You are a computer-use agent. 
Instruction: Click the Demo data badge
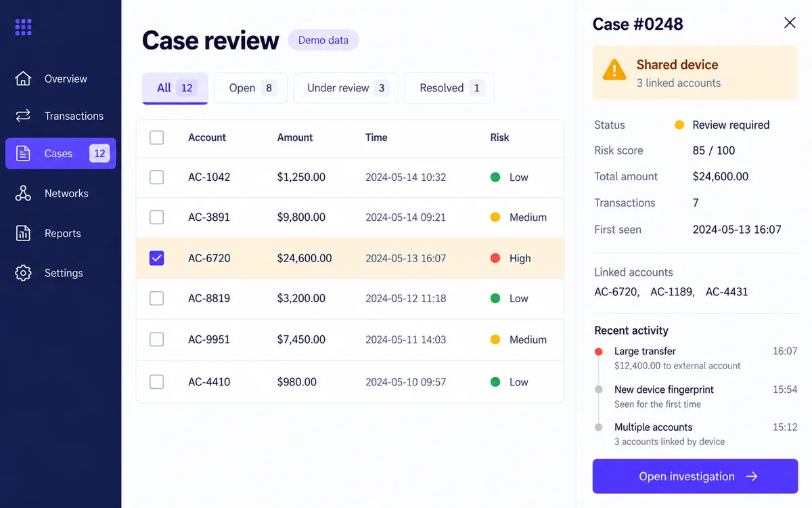pos(323,40)
